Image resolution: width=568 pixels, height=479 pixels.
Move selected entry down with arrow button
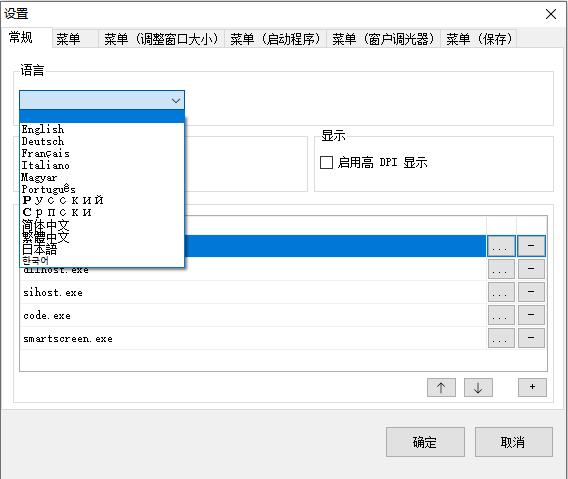pos(478,387)
